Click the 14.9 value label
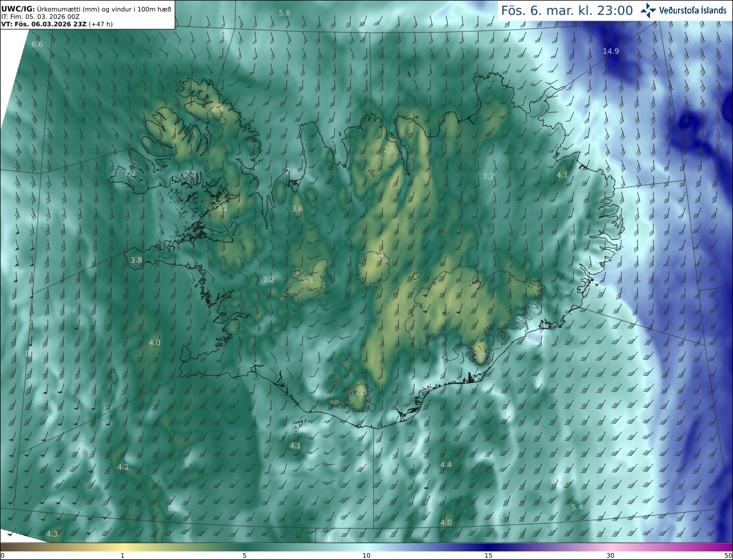 [x=611, y=51]
